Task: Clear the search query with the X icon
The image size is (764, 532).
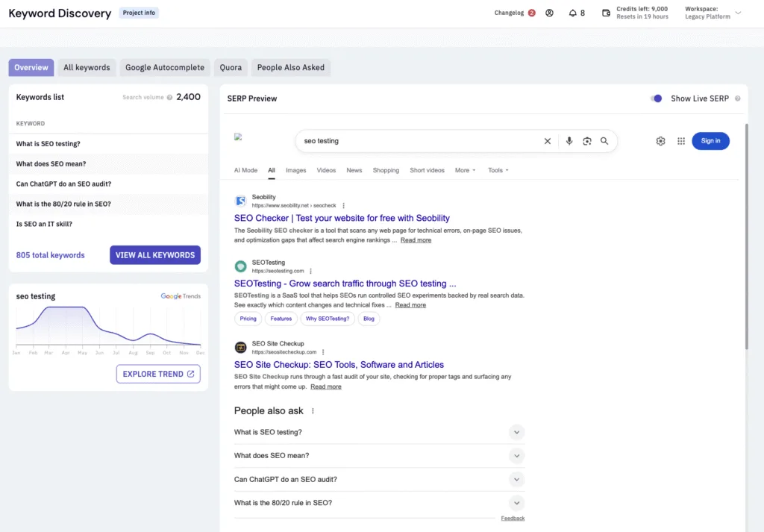Action: click(548, 141)
